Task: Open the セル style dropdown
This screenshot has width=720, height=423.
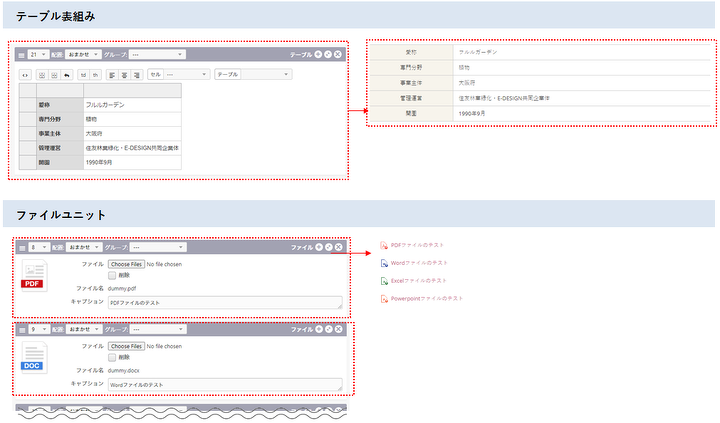Action: [x=177, y=75]
